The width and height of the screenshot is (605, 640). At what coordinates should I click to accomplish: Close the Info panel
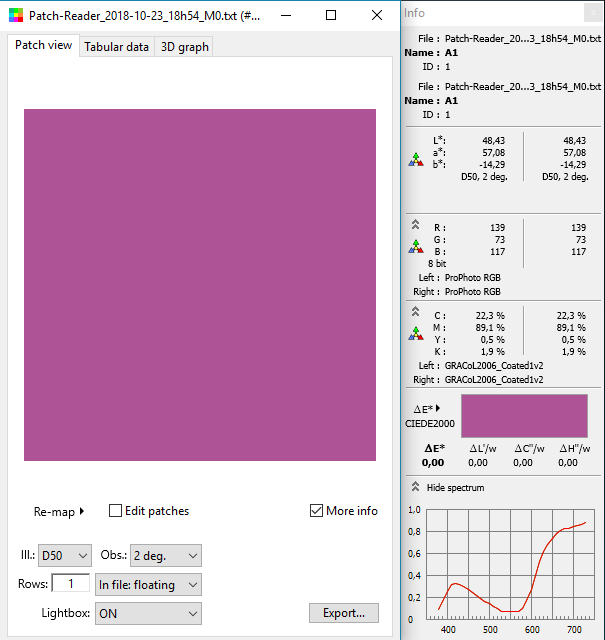click(x=593, y=13)
